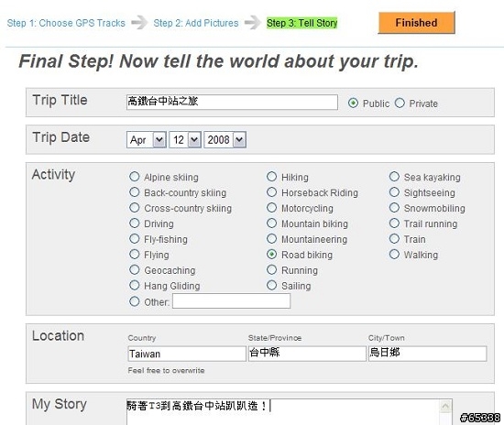Screen dimensions: 504x425
Task: Select Sea kayaking activity
Action: pos(394,177)
